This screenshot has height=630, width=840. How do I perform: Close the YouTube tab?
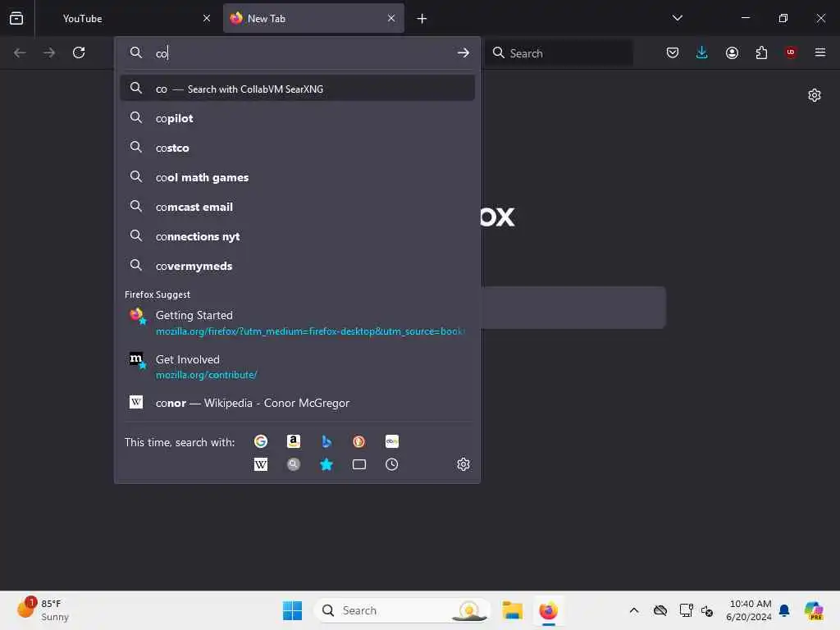tap(207, 18)
